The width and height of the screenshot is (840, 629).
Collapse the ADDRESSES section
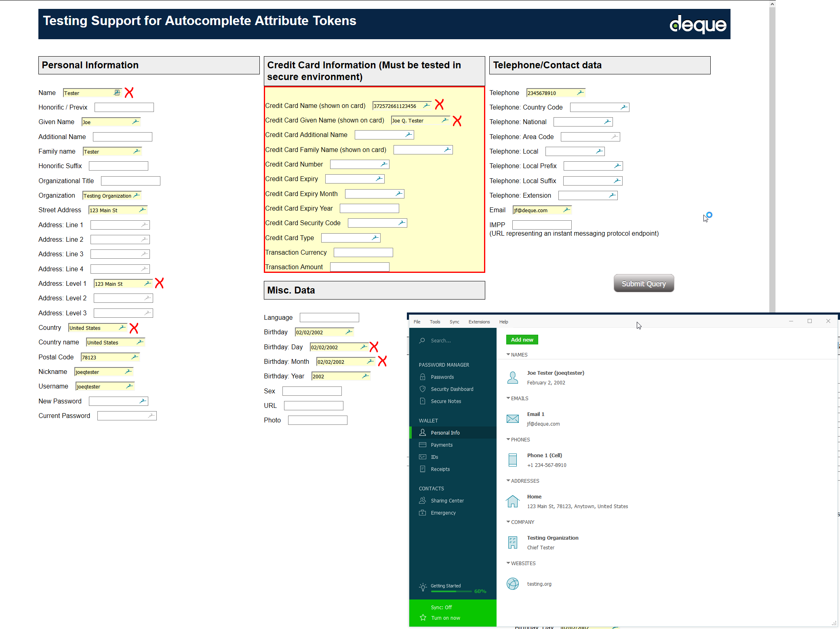click(x=508, y=481)
